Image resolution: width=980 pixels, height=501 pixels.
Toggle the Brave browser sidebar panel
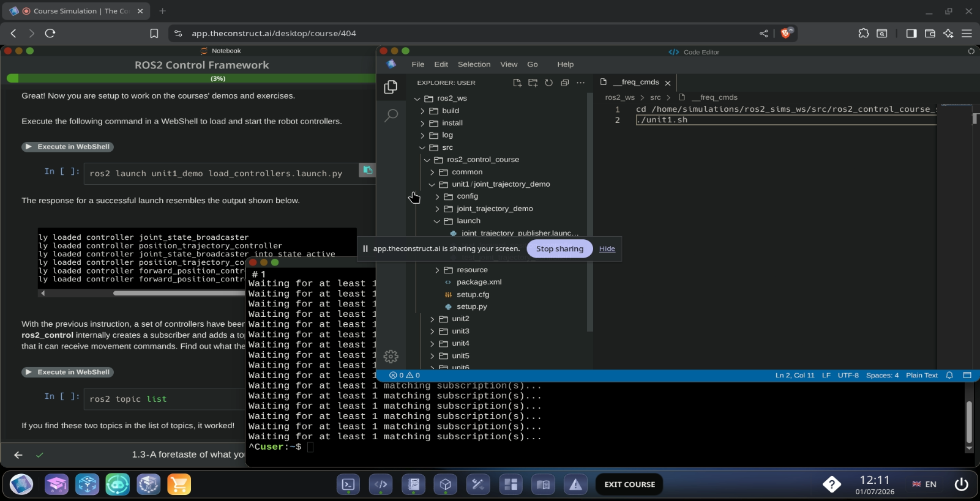911,34
